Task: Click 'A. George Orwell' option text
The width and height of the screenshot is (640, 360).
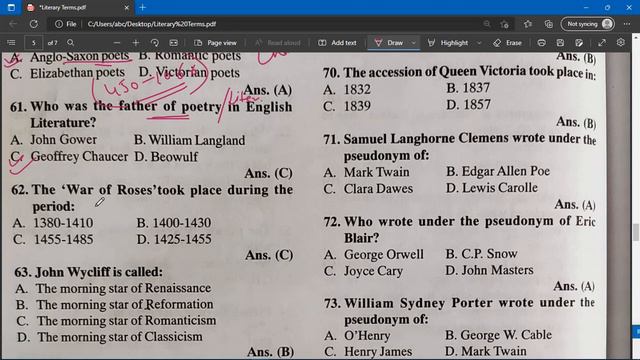Action: (373, 255)
